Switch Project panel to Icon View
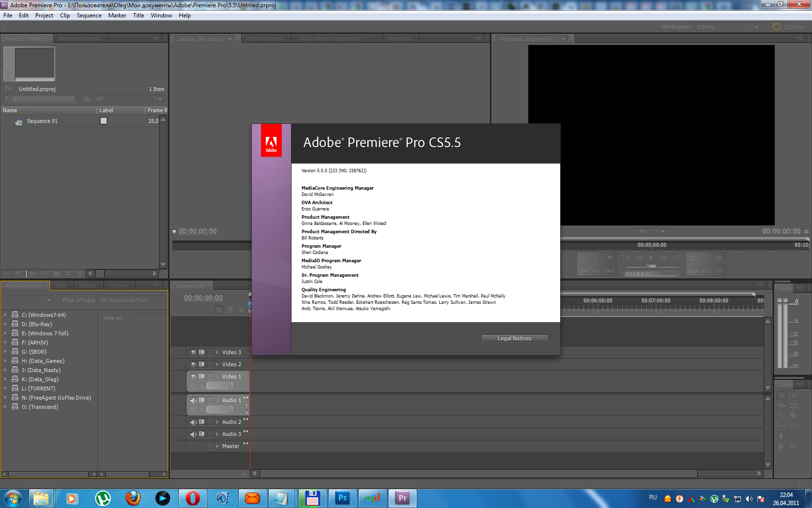Image resolution: width=812 pixels, height=508 pixels. 18,273
